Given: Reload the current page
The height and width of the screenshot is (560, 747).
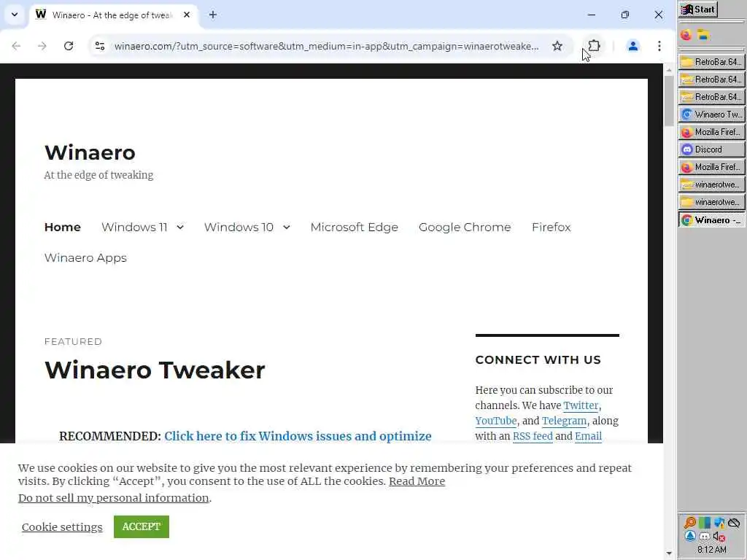Looking at the screenshot, I should tap(69, 46).
